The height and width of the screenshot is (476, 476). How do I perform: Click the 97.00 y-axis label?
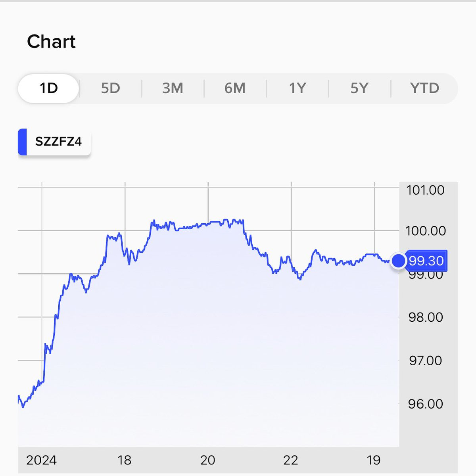tap(425, 361)
